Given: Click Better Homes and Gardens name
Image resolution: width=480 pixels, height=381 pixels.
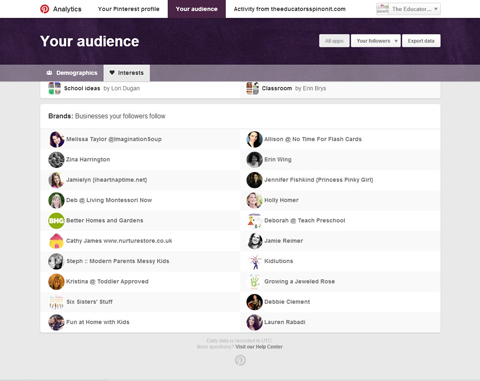Looking at the screenshot, I should (x=105, y=220).
